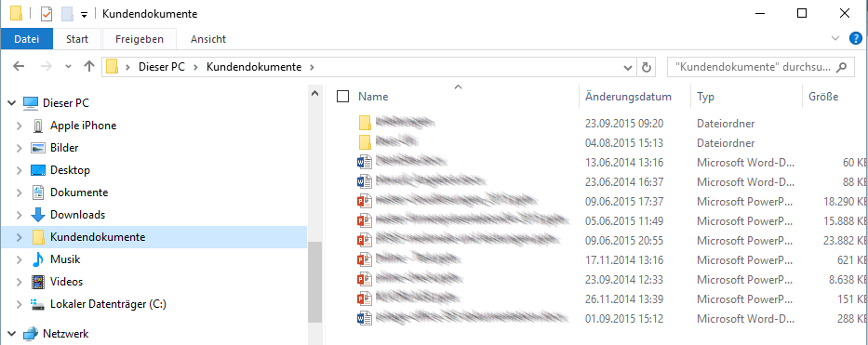The width and height of the screenshot is (868, 345).
Task: Click Kundendokumente in the address bar path
Action: 254,67
